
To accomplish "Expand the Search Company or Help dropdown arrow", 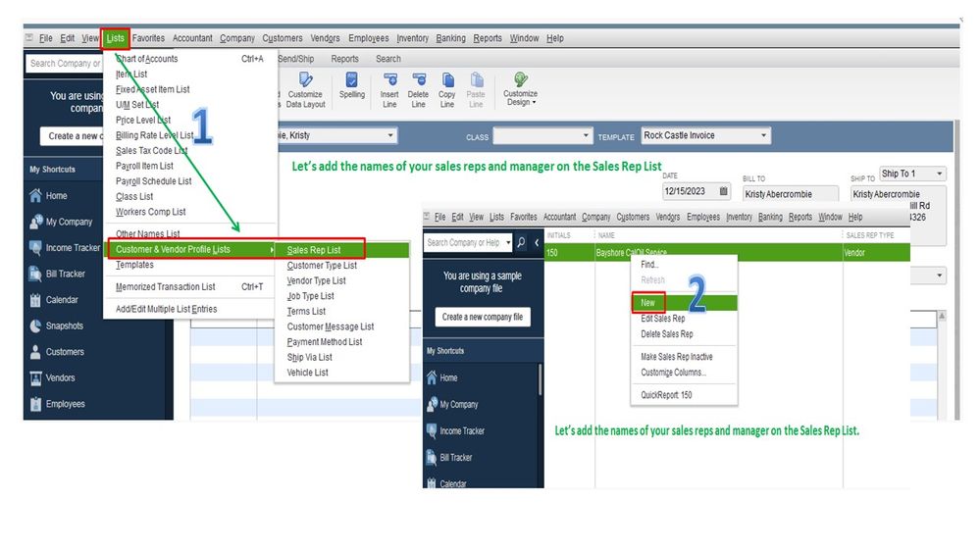I will (508, 242).
